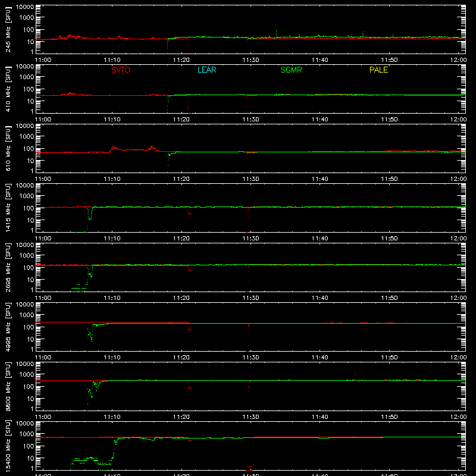Select the 245 MHz [SFU] axis title

coord(8,29)
